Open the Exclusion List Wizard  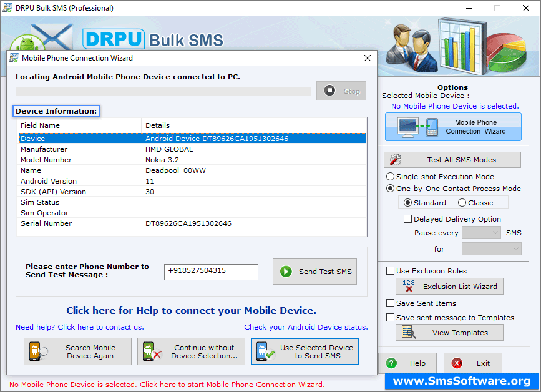(x=449, y=287)
